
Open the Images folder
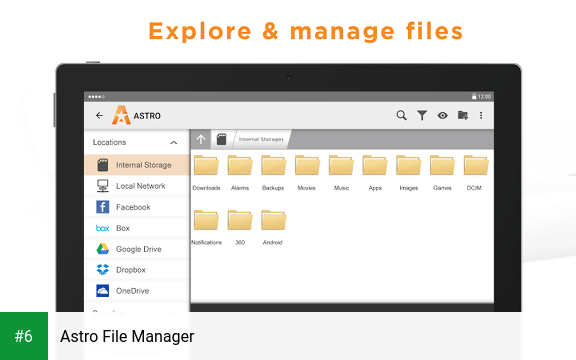click(x=408, y=173)
